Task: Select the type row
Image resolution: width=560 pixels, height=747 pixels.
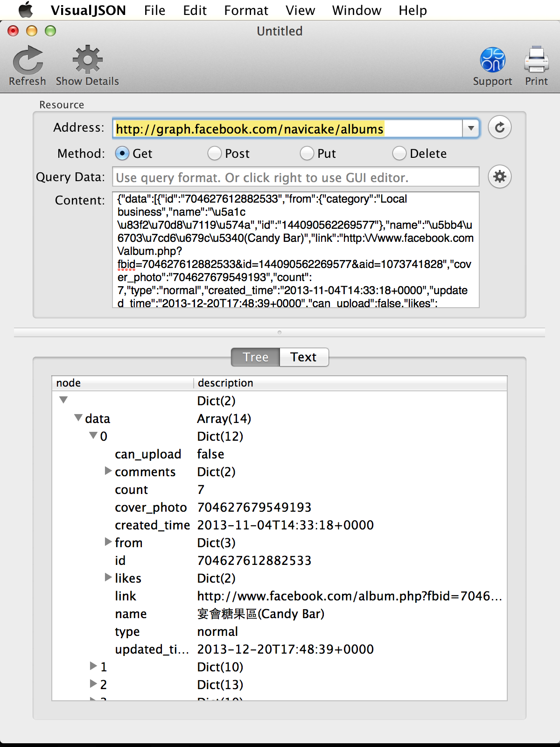Action: (280, 631)
